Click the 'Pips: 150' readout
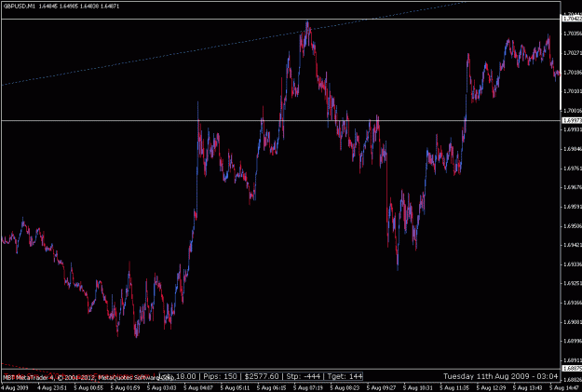 pos(220,376)
